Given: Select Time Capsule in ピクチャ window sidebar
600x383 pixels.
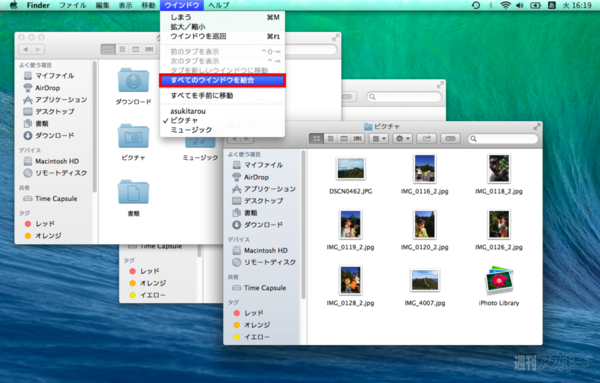Looking at the screenshot, I should [x=259, y=288].
